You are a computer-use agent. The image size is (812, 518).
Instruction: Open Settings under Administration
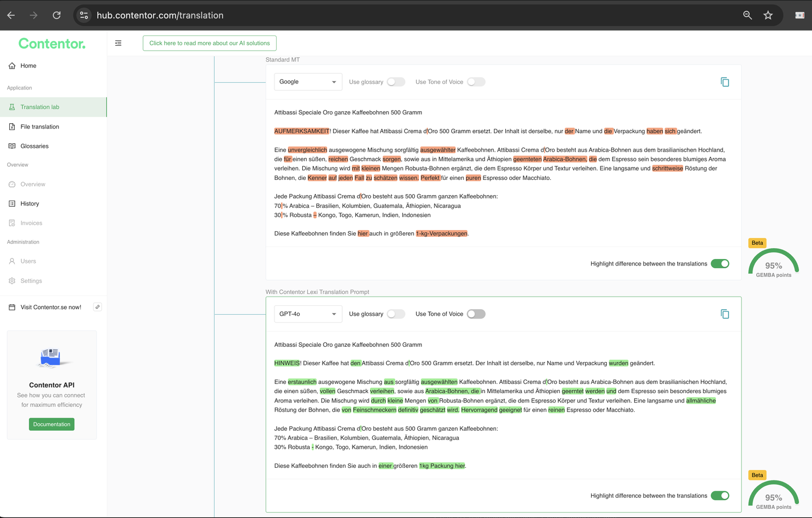pyautogui.click(x=53, y=281)
